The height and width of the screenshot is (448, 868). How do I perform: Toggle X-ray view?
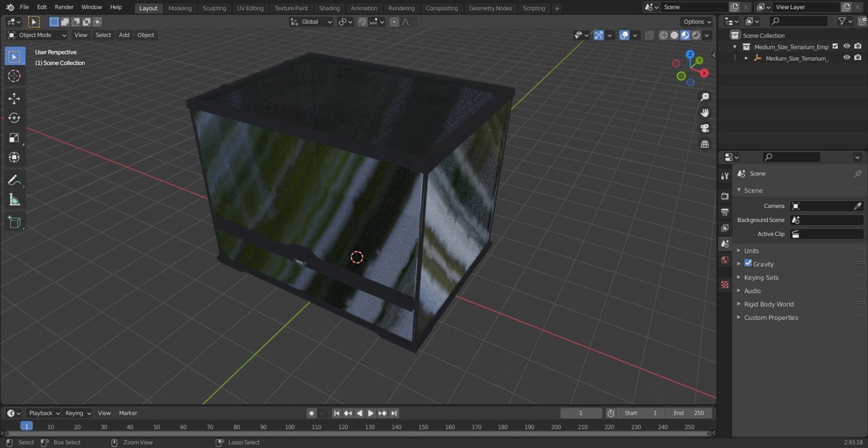click(x=649, y=35)
